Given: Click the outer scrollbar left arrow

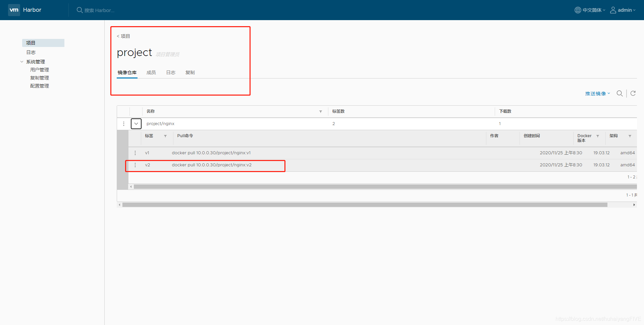Looking at the screenshot, I should [119, 205].
